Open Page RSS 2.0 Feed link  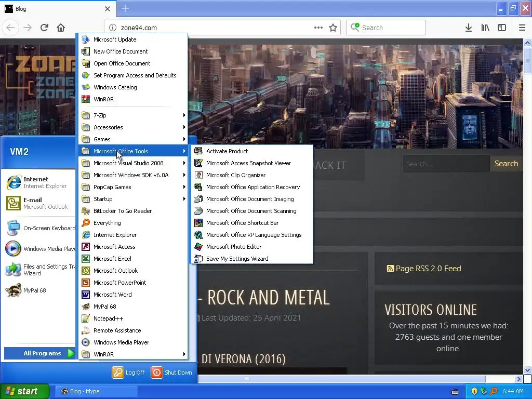pyautogui.click(x=424, y=269)
